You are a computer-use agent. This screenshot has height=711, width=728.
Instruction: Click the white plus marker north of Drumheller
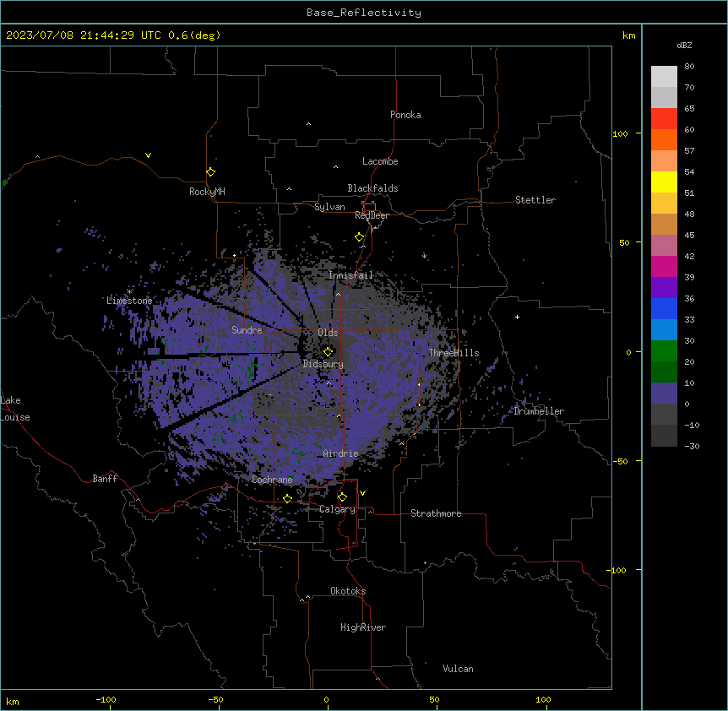517,317
